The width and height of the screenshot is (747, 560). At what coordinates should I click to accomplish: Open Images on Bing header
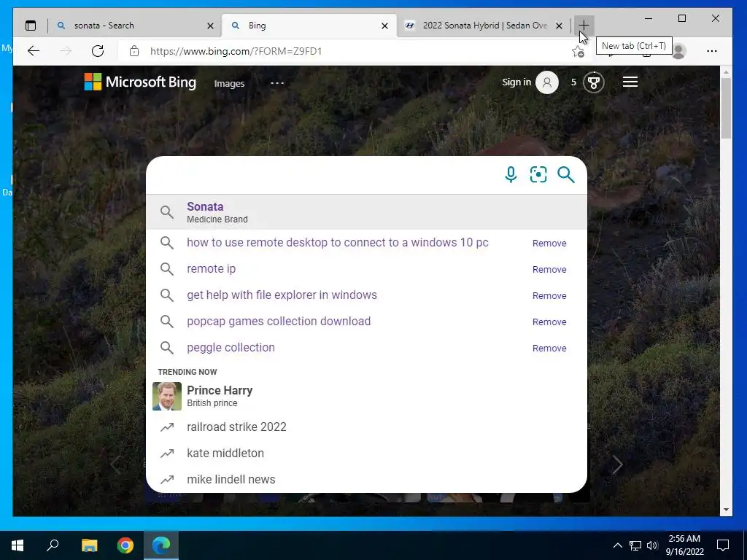pos(229,83)
